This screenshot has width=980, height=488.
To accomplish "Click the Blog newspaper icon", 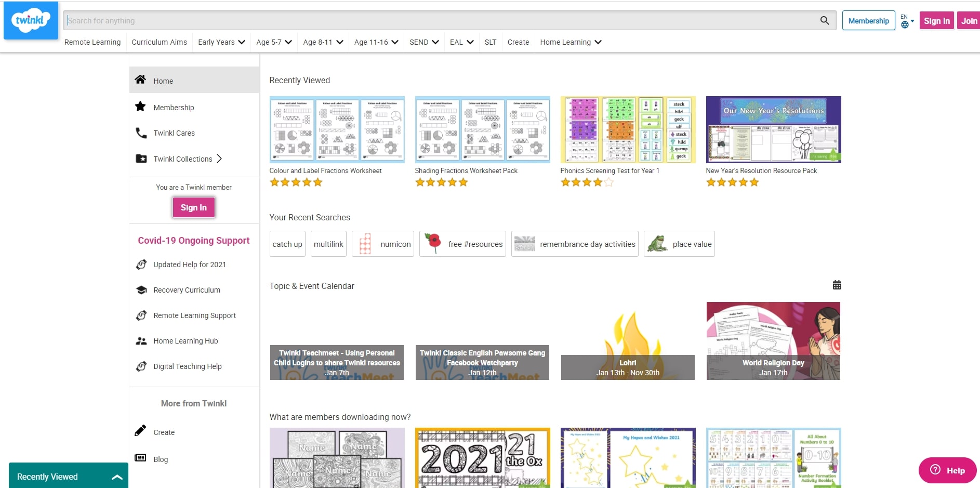I will point(140,458).
